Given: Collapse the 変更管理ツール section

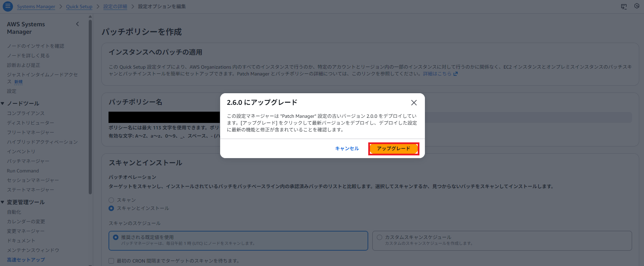Looking at the screenshot, I should [x=3, y=202].
